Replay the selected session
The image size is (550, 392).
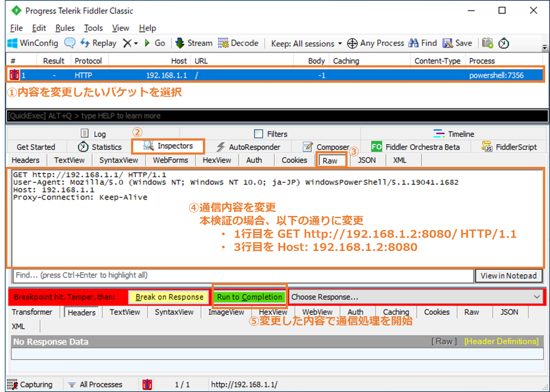98,43
